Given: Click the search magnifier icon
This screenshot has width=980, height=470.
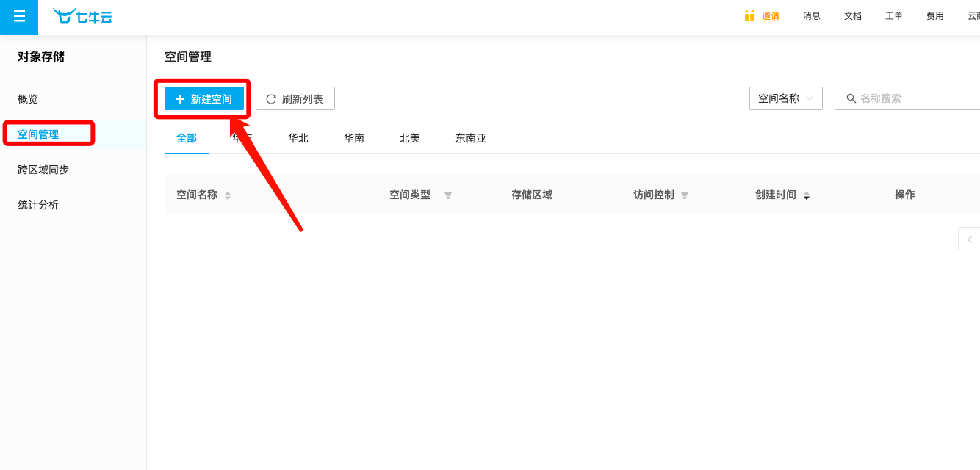Looking at the screenshot, I should (851, 98).
